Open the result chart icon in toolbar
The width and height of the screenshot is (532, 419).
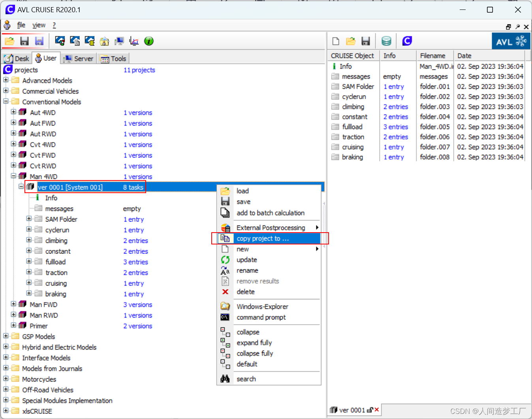click(134, 41)
